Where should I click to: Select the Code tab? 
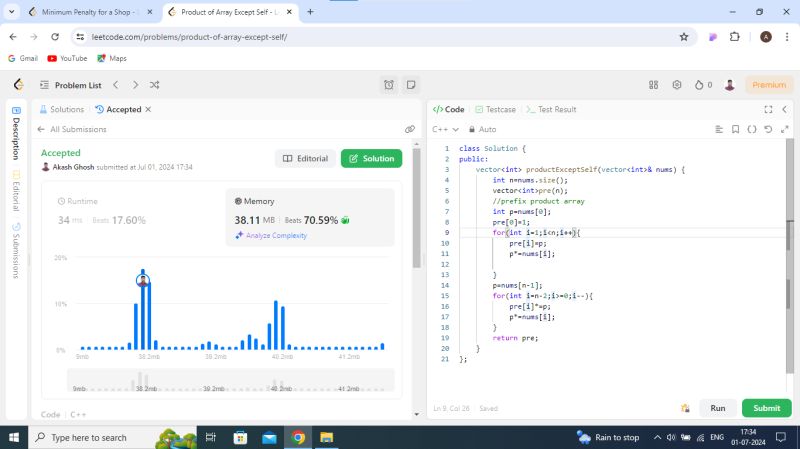448,109
